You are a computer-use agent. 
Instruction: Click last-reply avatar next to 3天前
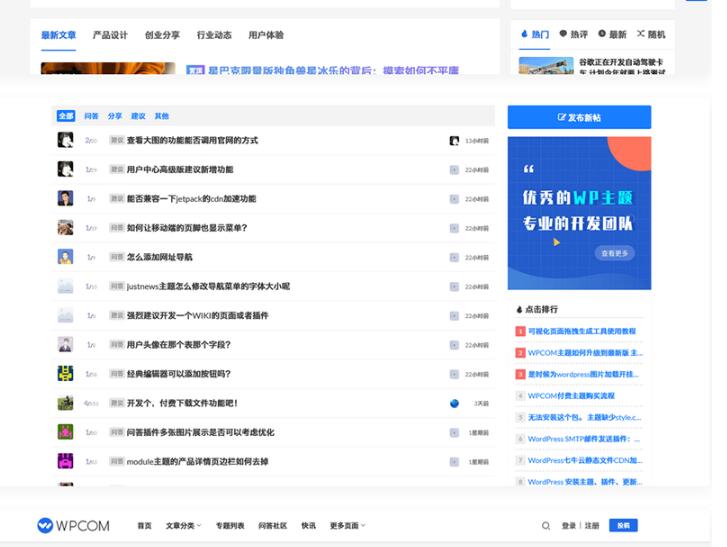click(454, 403)
